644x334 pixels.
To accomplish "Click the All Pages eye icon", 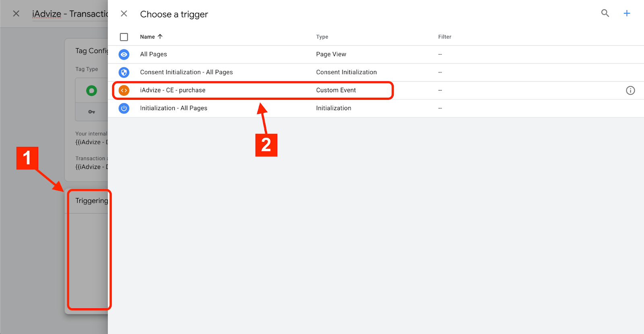I will [x=124, y=54].
